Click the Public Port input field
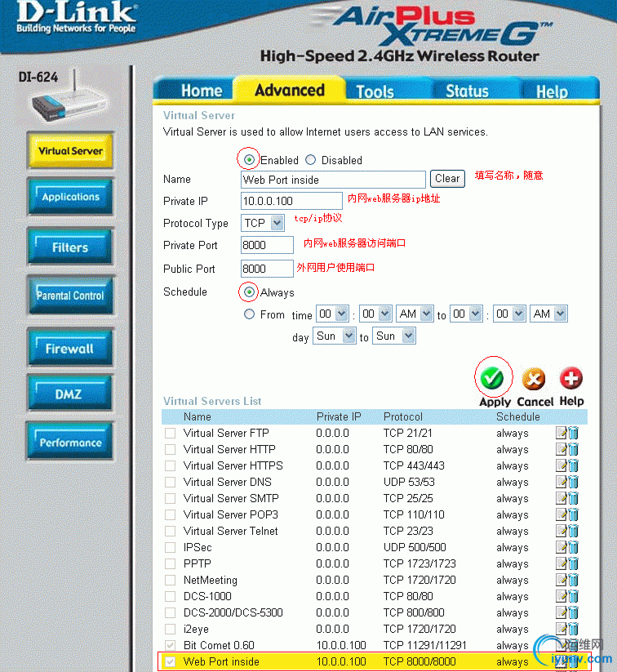This screenshot has width=617, height=672. click(267, 269)
